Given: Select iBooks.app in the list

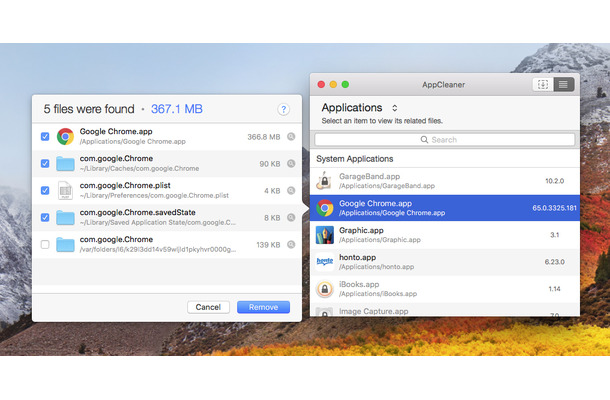Looking at the screenshot, I should point(445,289).
